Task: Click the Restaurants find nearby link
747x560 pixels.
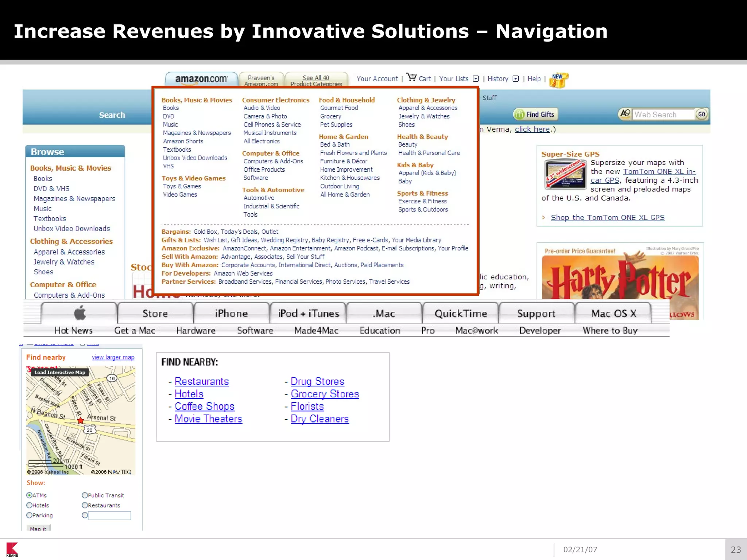Action: pos(202,381)
